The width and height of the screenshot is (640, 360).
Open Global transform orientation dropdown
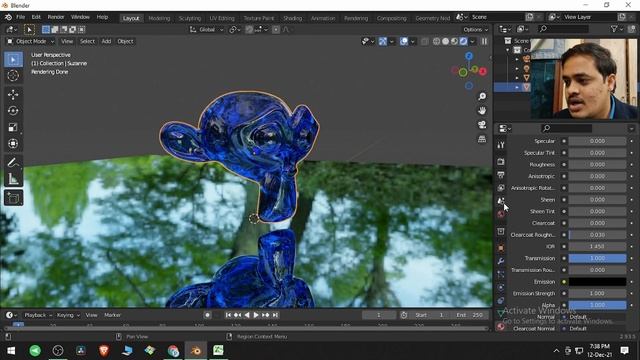tap(207, 29)
